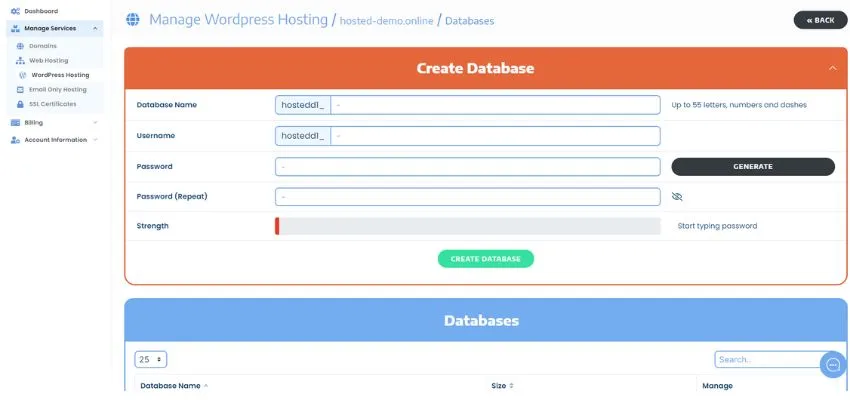Click the Domains globe icon
Viewport: 850px width, 400px height.
click(x=21, y=46)
